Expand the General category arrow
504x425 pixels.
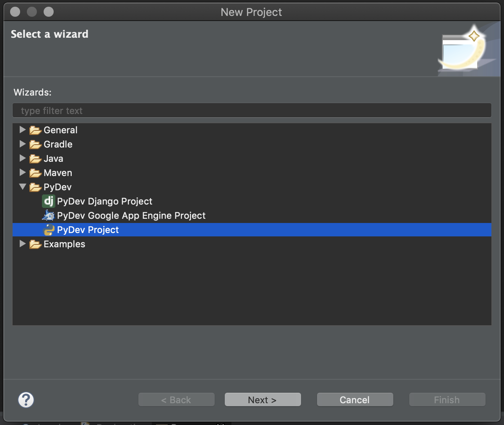click(23, 130)
